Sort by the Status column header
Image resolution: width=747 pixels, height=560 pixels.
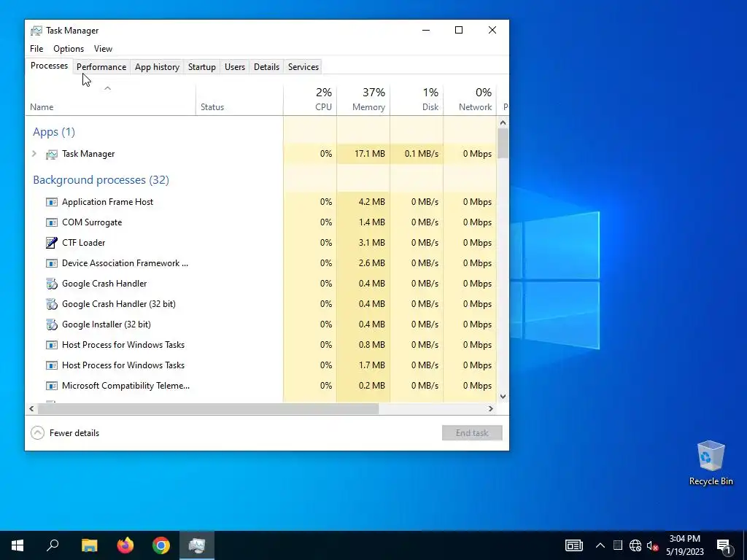pos(239,100)
